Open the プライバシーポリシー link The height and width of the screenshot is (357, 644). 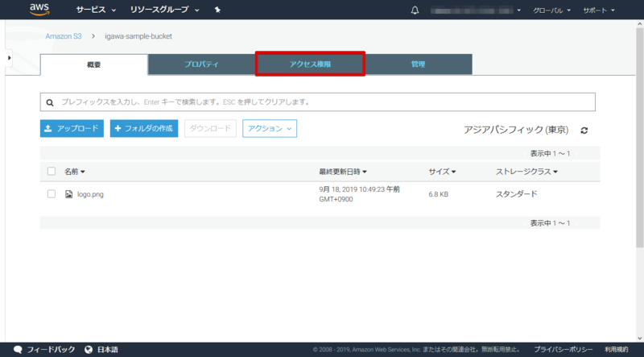click(563, 350)
